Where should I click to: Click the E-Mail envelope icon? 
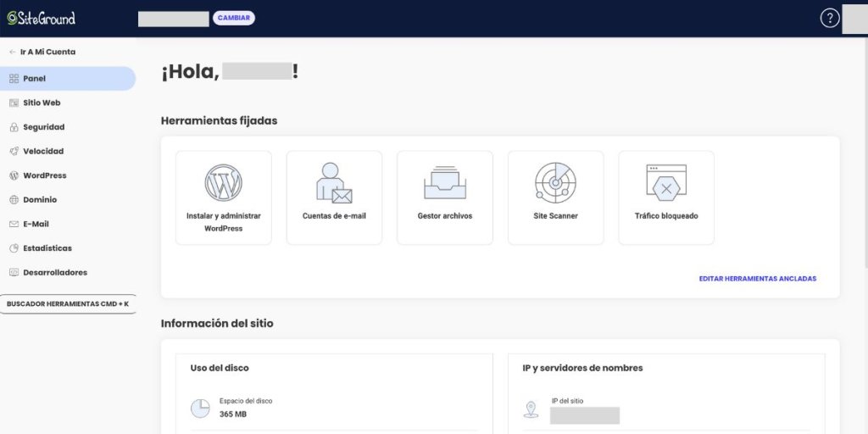tap(14, 224)
